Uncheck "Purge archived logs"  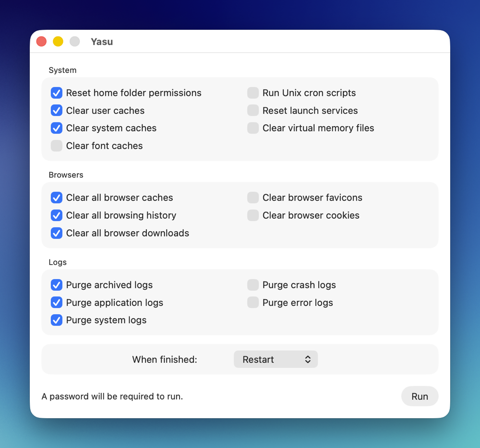(x=56, y=284)
